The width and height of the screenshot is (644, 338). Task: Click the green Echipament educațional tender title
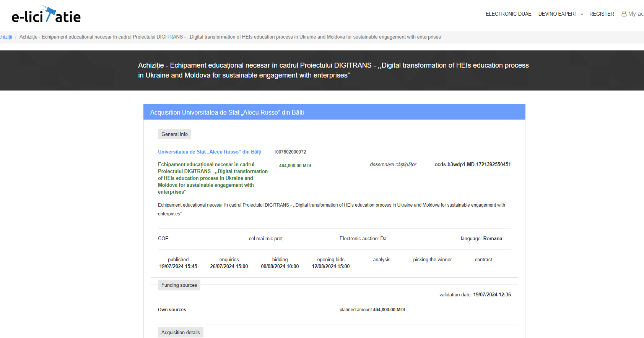click(x=213, y=178)
